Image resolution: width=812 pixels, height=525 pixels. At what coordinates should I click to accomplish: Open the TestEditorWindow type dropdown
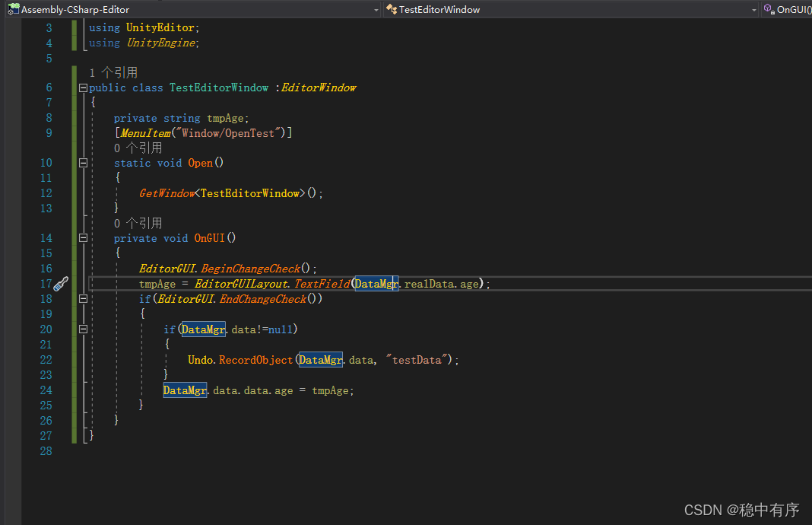pos(754,10)
